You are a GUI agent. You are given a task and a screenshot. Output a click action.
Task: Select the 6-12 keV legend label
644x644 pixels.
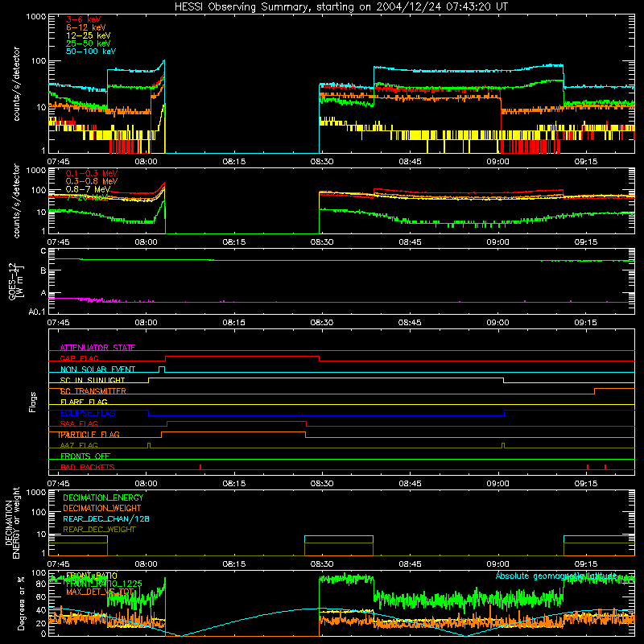(86, 27)
